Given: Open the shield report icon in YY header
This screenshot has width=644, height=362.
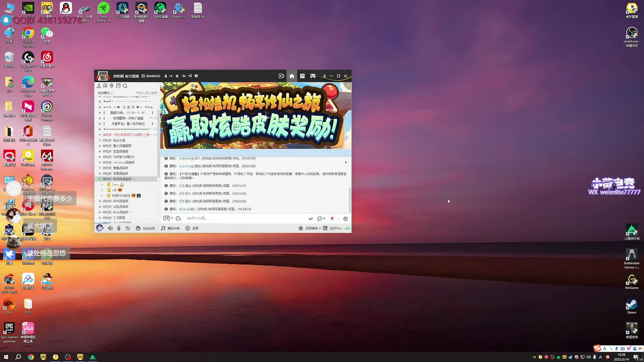Looking at the screenshot, I should 196,76.
